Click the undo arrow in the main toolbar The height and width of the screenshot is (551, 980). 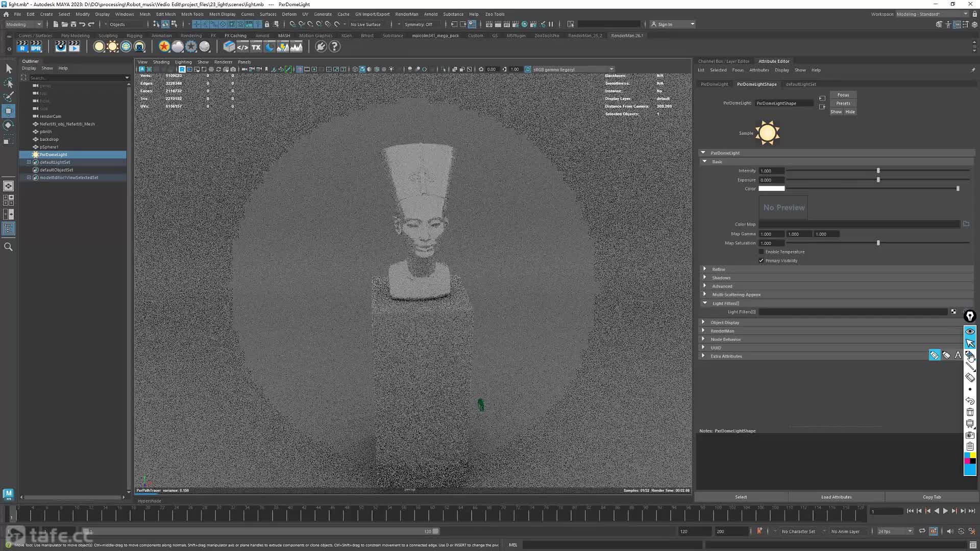pos(82,24)
